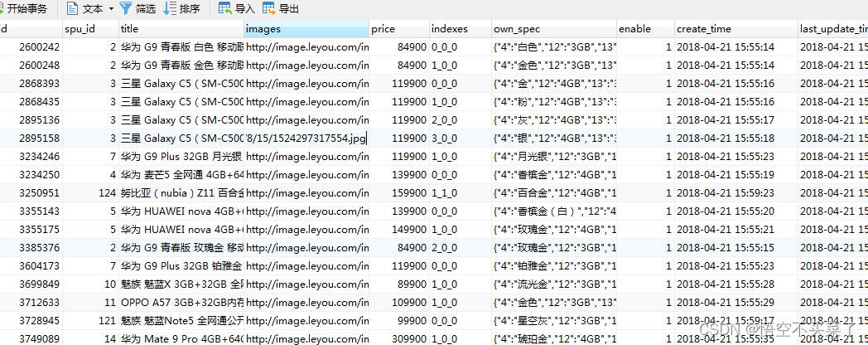868x345 pixels.
Task: Open the 文本 dropdown arrow
Action: (x=111, y=9)
